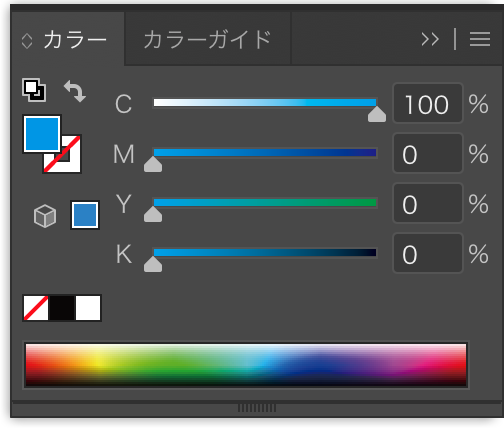Pick a color from the spectrum bar
This screenshot has height=432, width=504.
(246, 365)
